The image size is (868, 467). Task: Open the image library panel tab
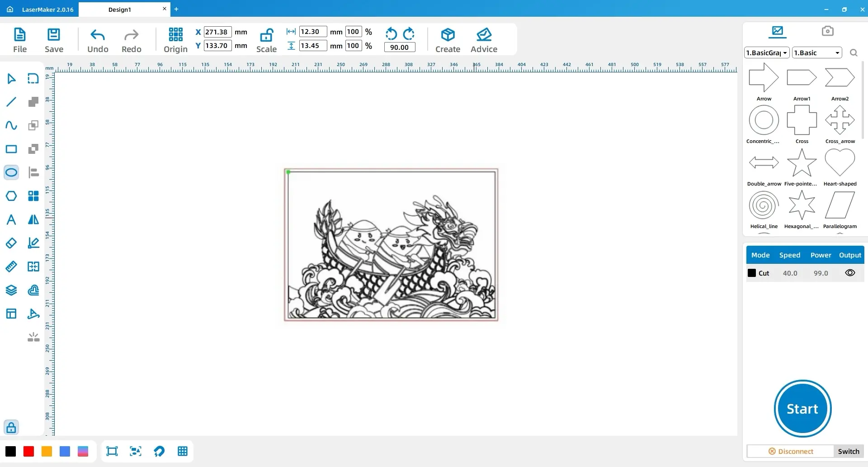778,31
